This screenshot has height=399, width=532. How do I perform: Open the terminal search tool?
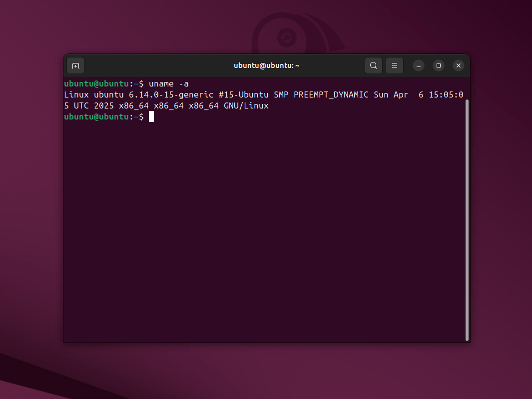tap(373, 65)
